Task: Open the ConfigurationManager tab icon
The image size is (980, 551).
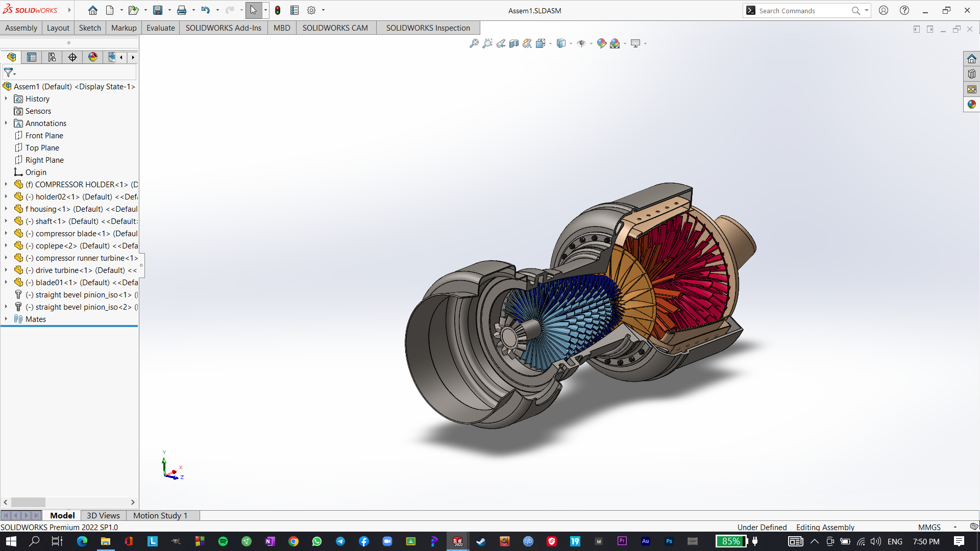Action: [52, 57]
